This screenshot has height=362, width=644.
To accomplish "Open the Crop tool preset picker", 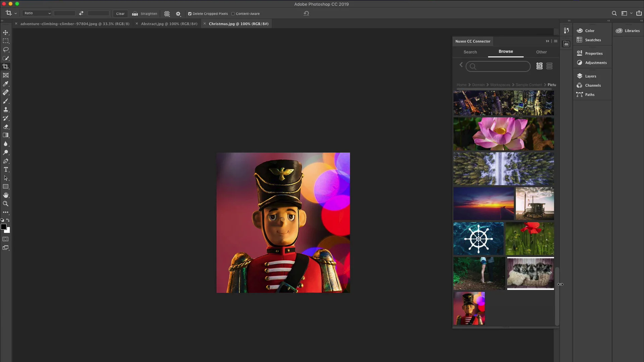I will tap(11, 13).
